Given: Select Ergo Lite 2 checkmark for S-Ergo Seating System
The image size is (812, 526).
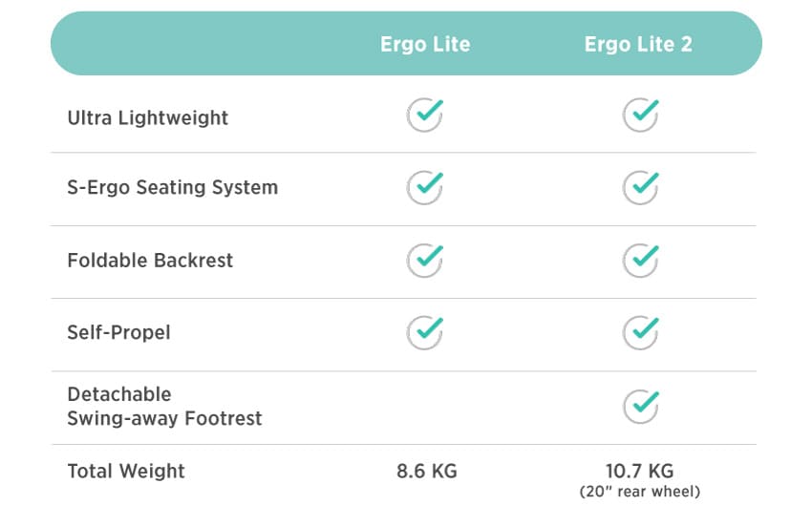Looking at the screenshot, I should (641, 187).
